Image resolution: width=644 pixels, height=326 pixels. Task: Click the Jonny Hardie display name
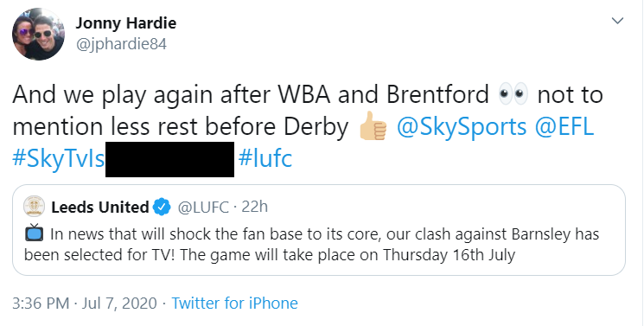(x=125, y=23)
